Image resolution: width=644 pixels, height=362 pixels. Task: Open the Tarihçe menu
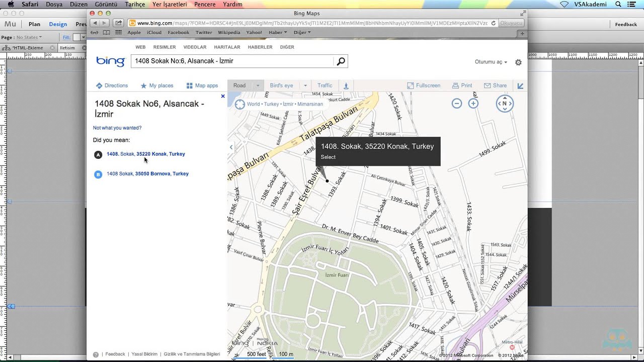pyautogui.click(x=135, y=5)
